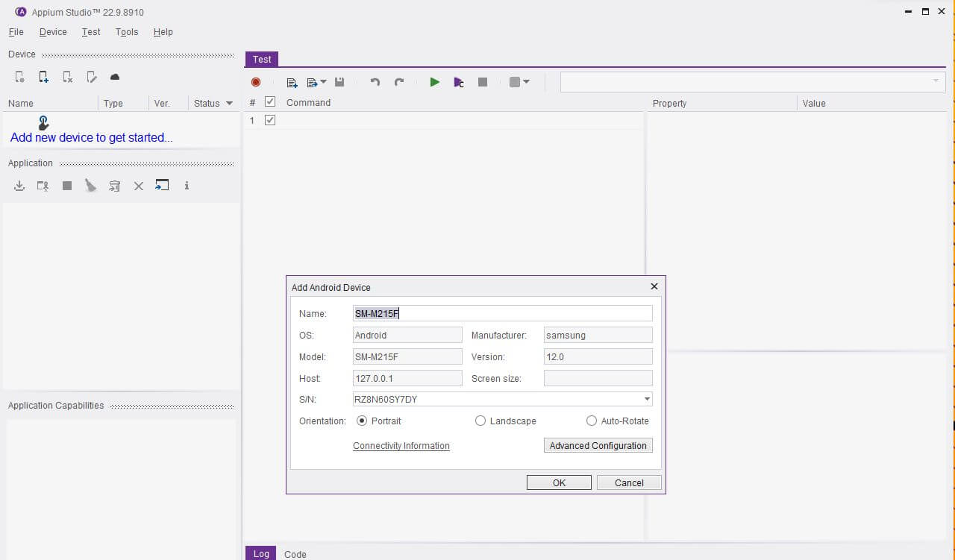Click the red Record button in Test toolbar
The width and height of the screenshot is (955, 560).
pyautogui.click(x=256, y=82)
